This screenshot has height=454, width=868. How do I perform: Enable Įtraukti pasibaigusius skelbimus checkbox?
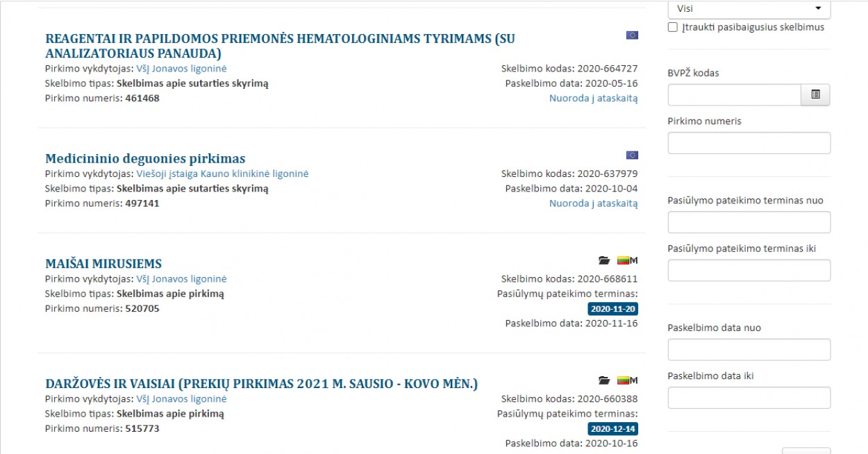pyautogui.click(x=672, y=27)
